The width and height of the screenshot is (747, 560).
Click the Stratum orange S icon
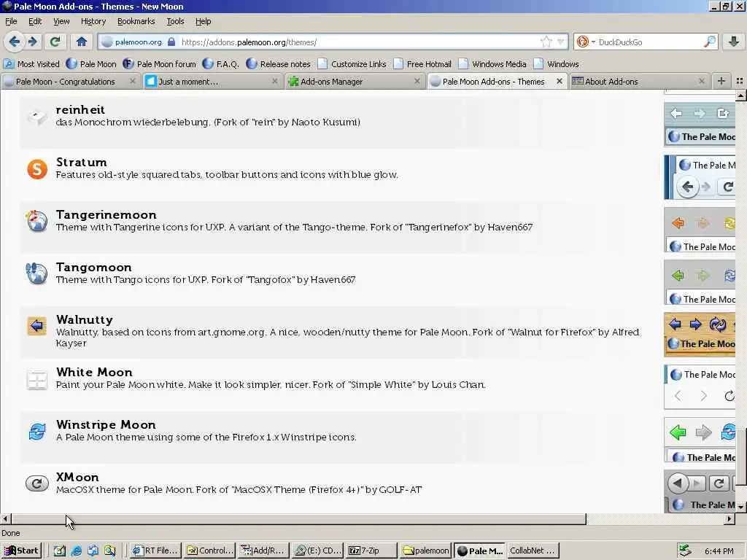click(37, 169)
